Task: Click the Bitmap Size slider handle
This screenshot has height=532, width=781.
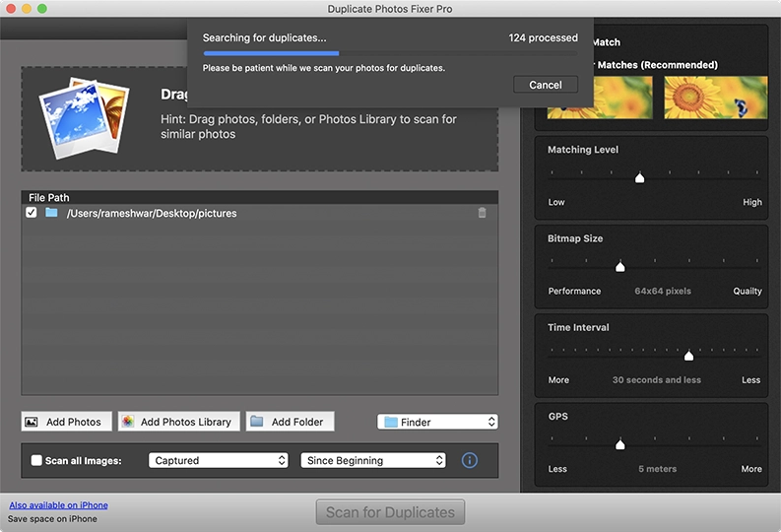Action: (620, 267)
